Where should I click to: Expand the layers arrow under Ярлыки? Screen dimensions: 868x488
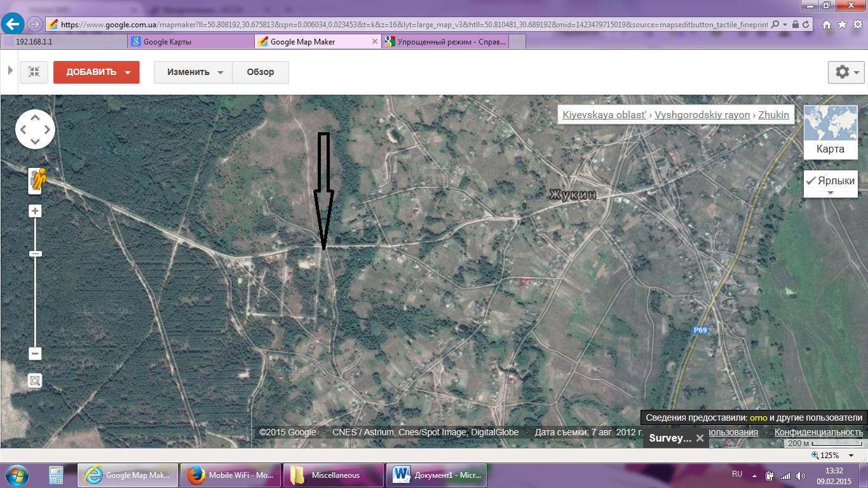[x=831, y=193]
